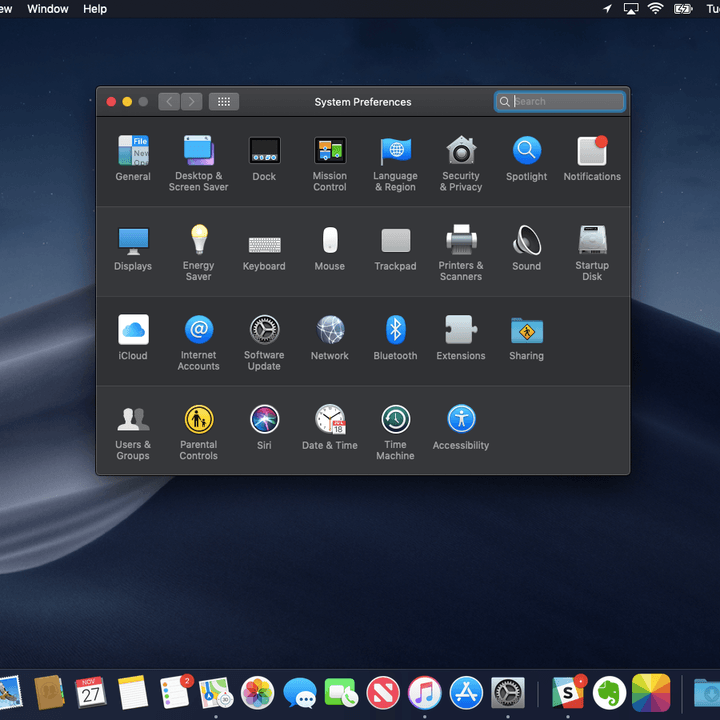Screen dimensions: 720x720
Task: Open Calendar showing Nov 27 in Dock
Action: pyautogui.click(x=90, y=692)
